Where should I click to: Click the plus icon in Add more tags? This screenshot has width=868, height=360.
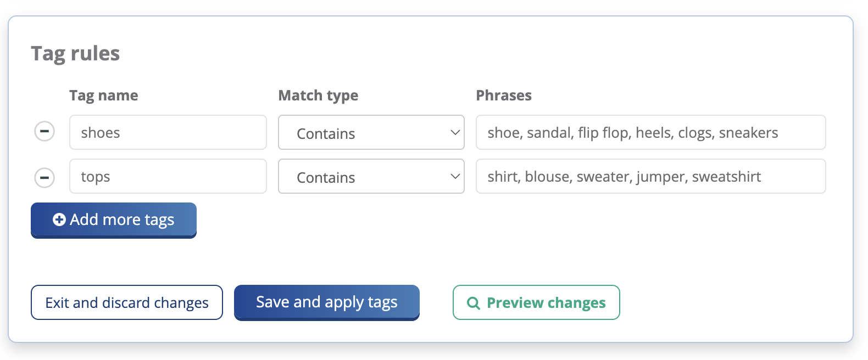click(59, 220)
